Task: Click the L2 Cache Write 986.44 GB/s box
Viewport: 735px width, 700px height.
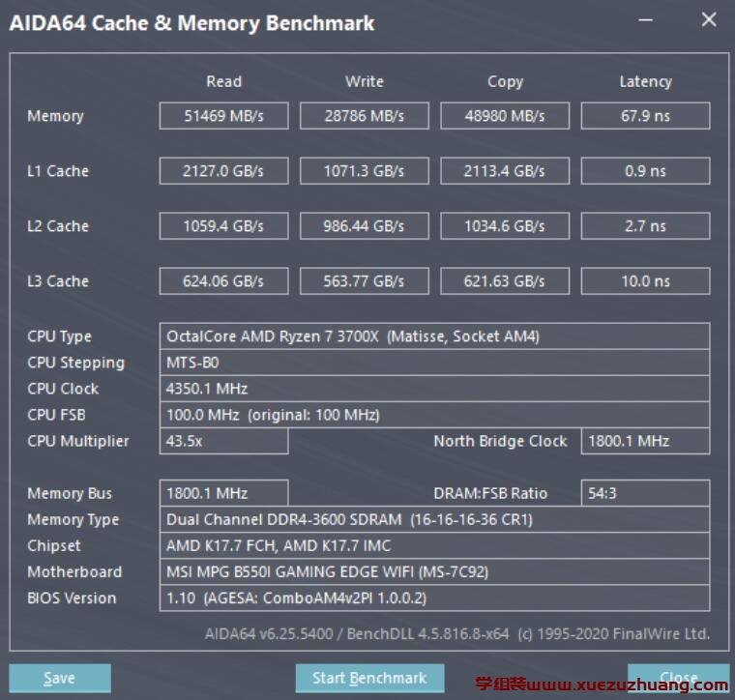Action: point(364,226)
